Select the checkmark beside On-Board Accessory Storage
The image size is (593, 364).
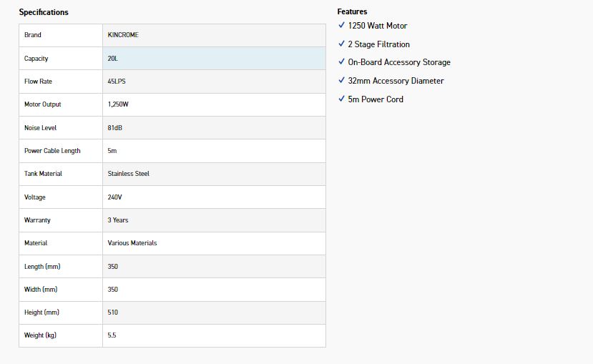[x=341, y=62]
